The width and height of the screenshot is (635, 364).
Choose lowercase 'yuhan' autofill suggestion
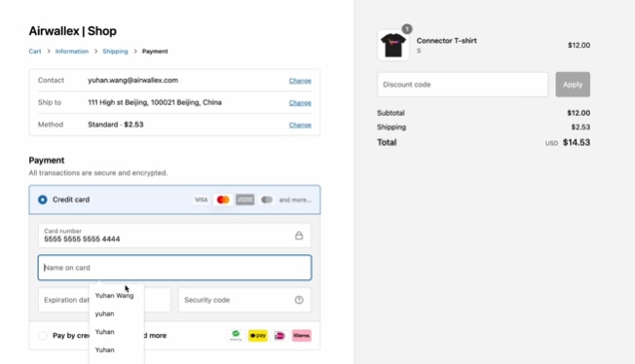(x=104, y=313)
